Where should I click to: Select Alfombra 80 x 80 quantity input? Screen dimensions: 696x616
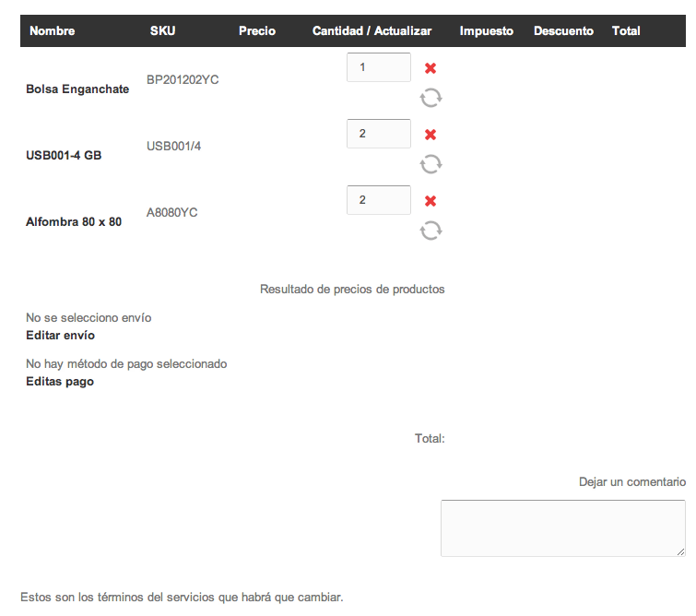(379, 200)
